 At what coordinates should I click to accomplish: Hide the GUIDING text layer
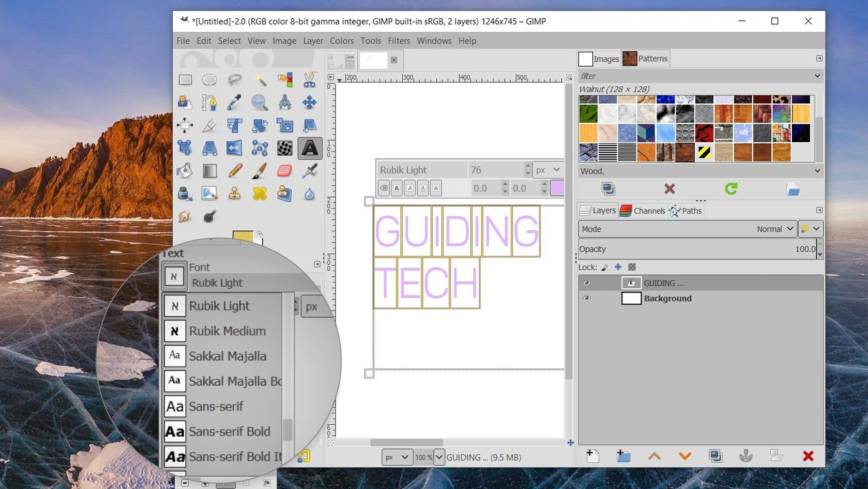coord(586,283)
